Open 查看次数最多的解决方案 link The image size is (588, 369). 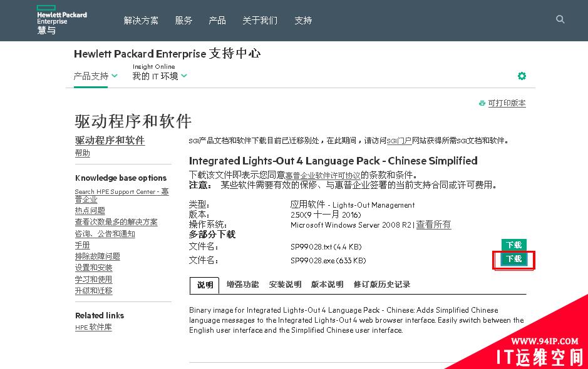coord(116,222)
